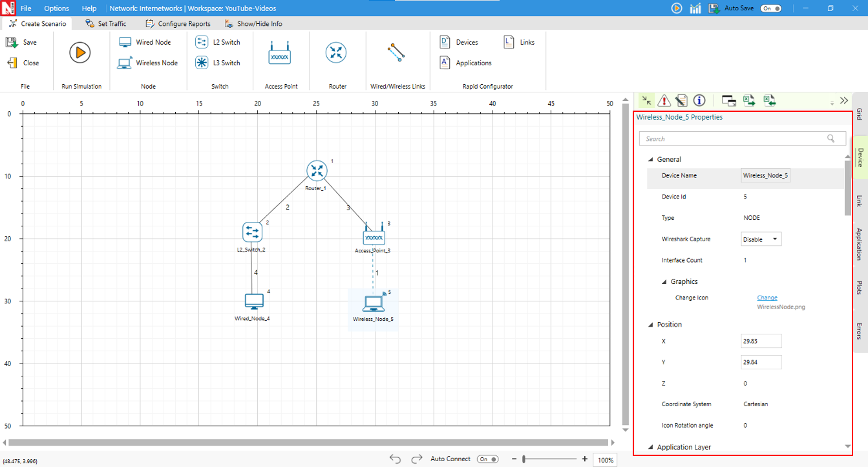Select the Wired/Wireless Links tool
Viewport: 868px width, 467px height.
click(396, 52)
